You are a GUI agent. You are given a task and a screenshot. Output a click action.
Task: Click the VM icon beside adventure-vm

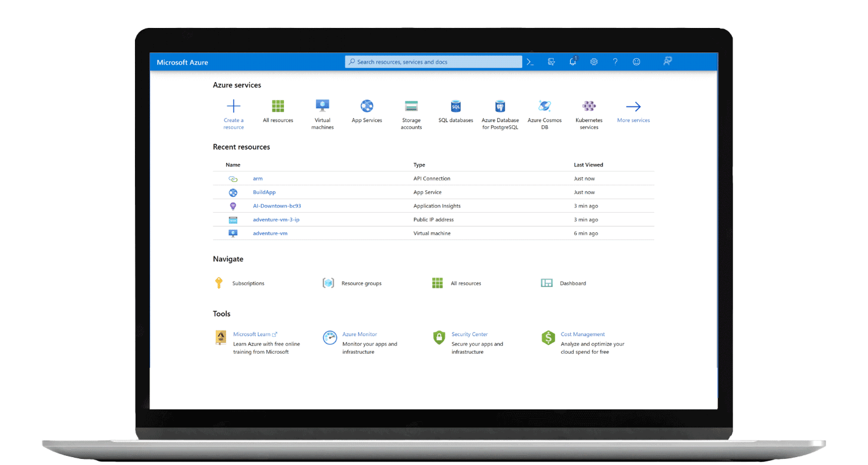click(233, 233)
